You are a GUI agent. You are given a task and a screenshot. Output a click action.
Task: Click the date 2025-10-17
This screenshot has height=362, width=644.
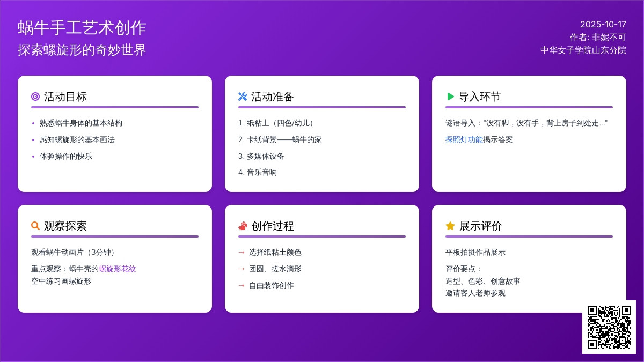coord(603,24)
